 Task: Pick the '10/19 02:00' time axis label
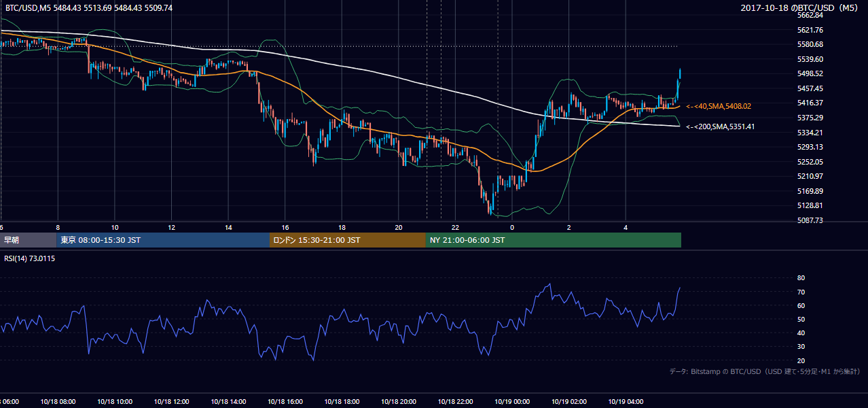tap(568, 402)
